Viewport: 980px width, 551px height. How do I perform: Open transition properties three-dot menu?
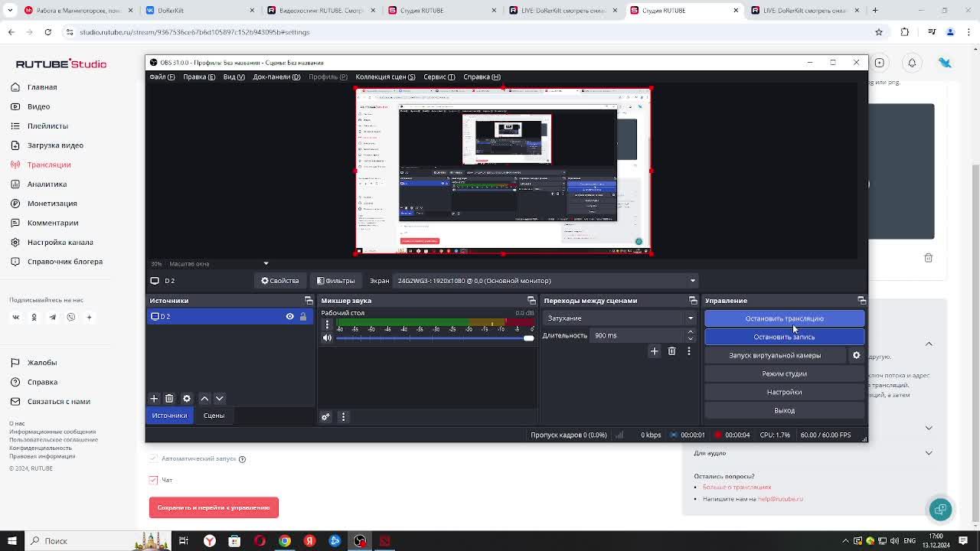coord(688,351)
